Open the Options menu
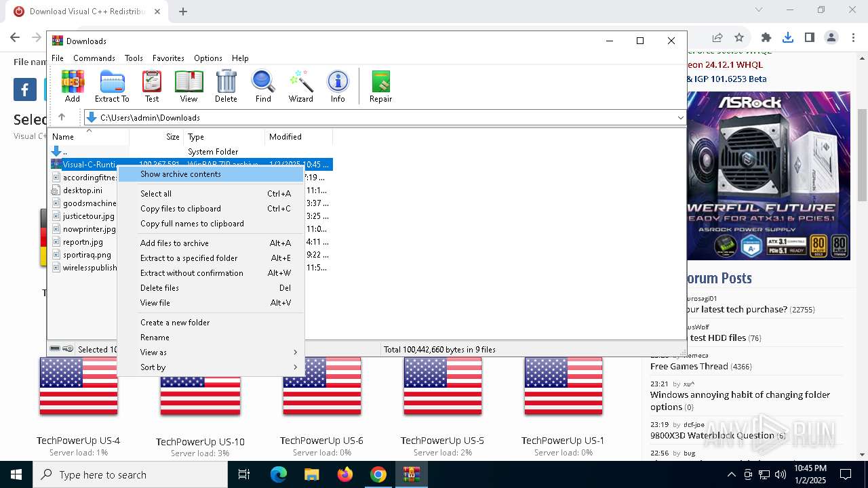Viewport: 868px width, 488px height. point(208,58)
